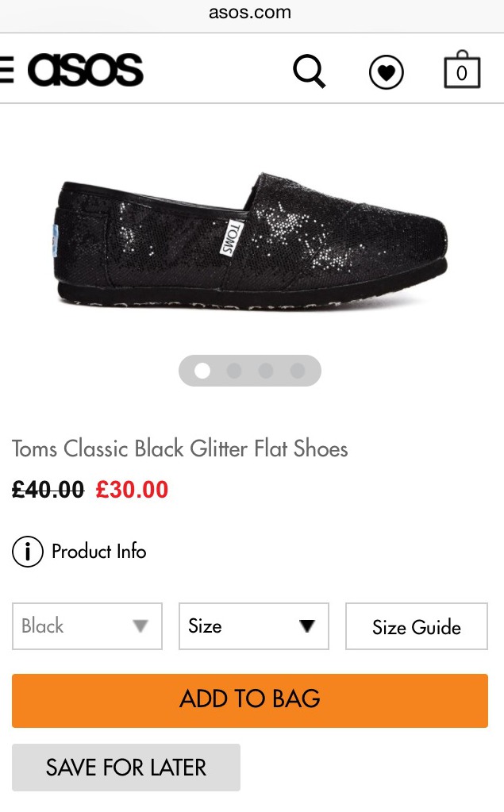Select first image carousel dot

(x=202, y=371)
